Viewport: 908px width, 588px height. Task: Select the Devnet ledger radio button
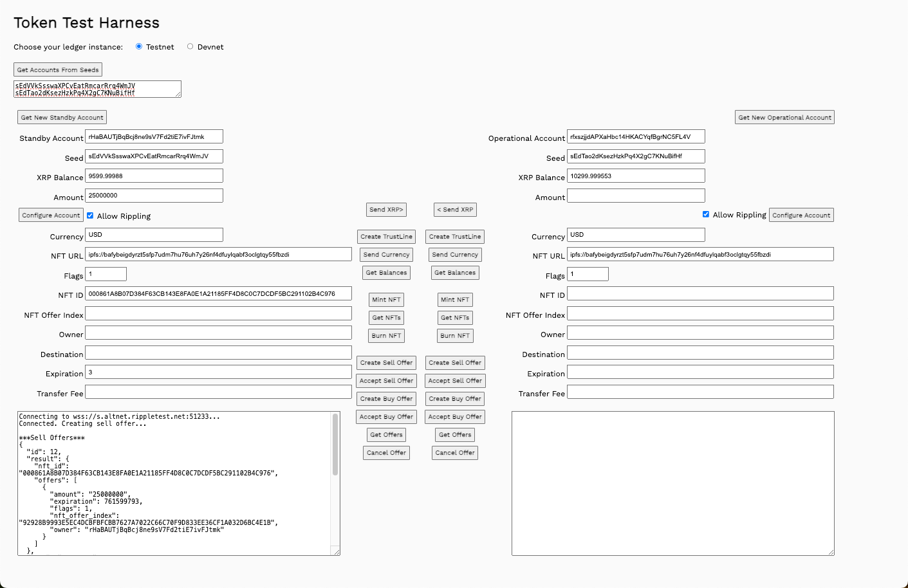coord(190,46)
